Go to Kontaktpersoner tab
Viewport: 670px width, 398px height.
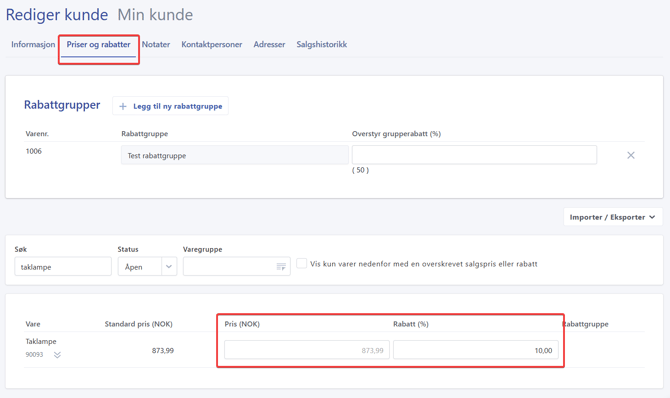[212, 44]
